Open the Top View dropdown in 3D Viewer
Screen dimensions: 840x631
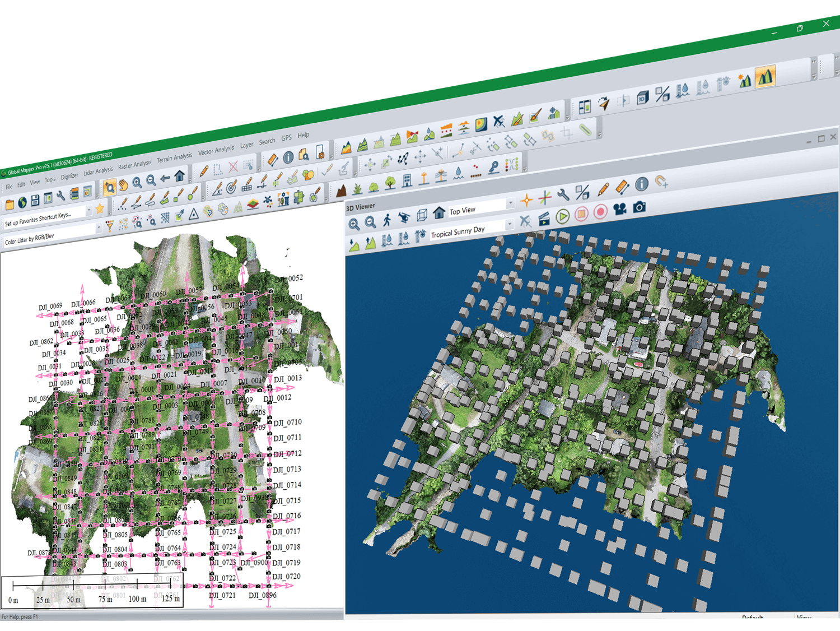click(x=510, y=203)
